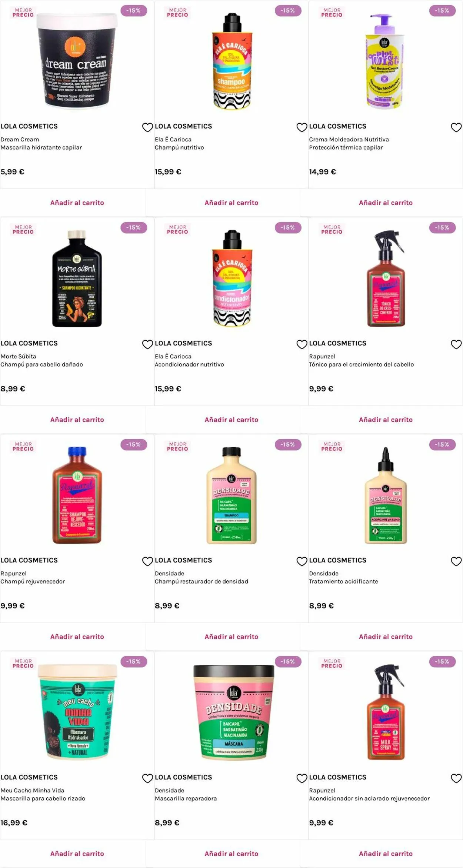Click heart beside Ela É Carioca Acondicionador nutritivo
This screenshot has height=868, width=463.
click(x=302, y=344)
